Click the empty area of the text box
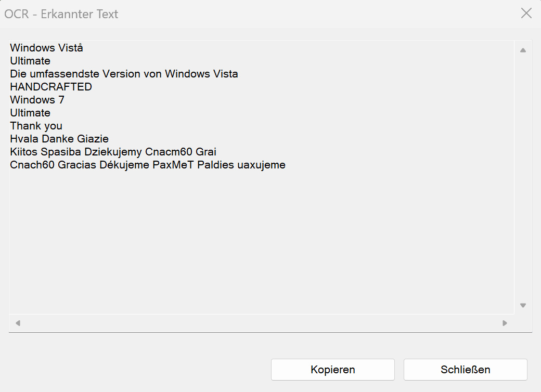541x392 pixels. pos(261,241)
